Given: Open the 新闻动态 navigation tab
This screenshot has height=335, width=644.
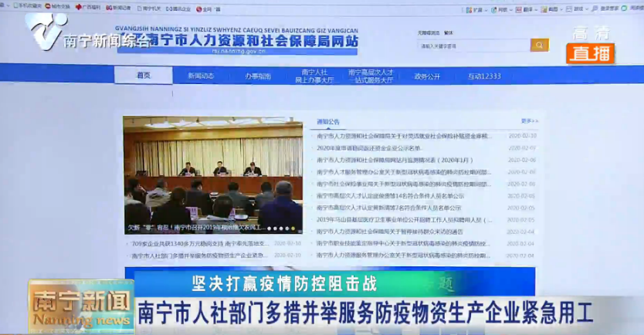Looking at the screenshot, I should coord(201,76).
